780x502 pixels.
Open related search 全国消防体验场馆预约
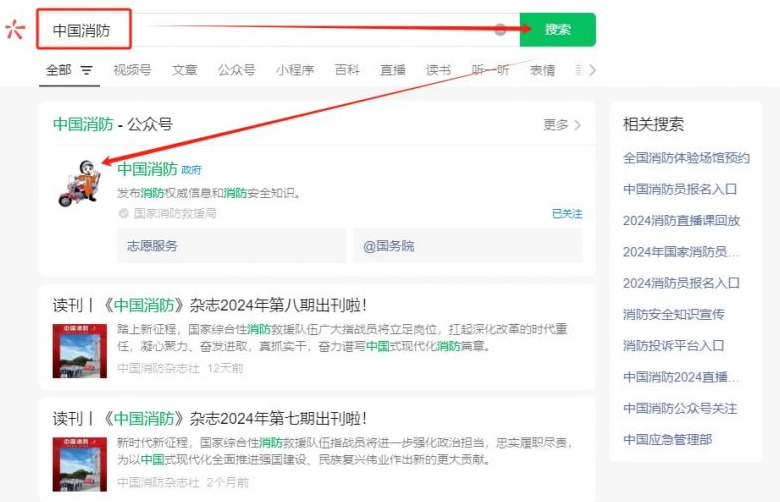coord(686,158)
